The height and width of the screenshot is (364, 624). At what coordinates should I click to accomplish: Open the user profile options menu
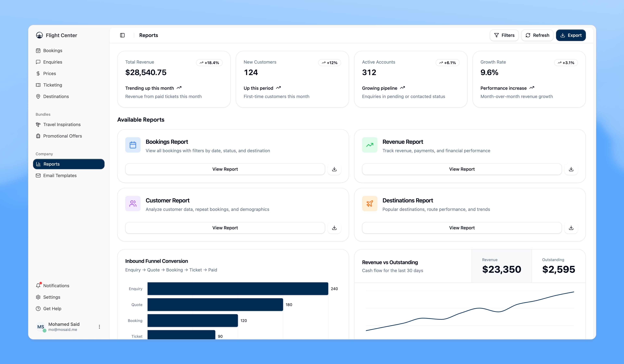pyautogui.click(x=99, y=327)
